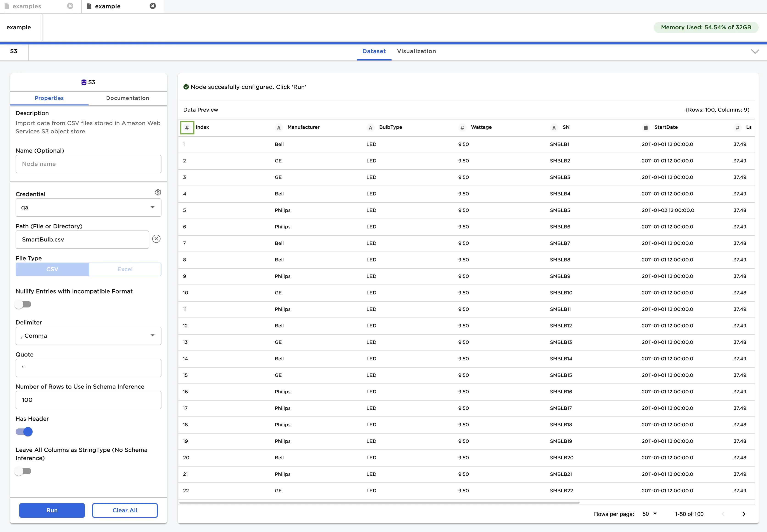Switch to the Visualization tab
Image resolution: width=767 pixels, height=532 pixels.
point(416,51)
